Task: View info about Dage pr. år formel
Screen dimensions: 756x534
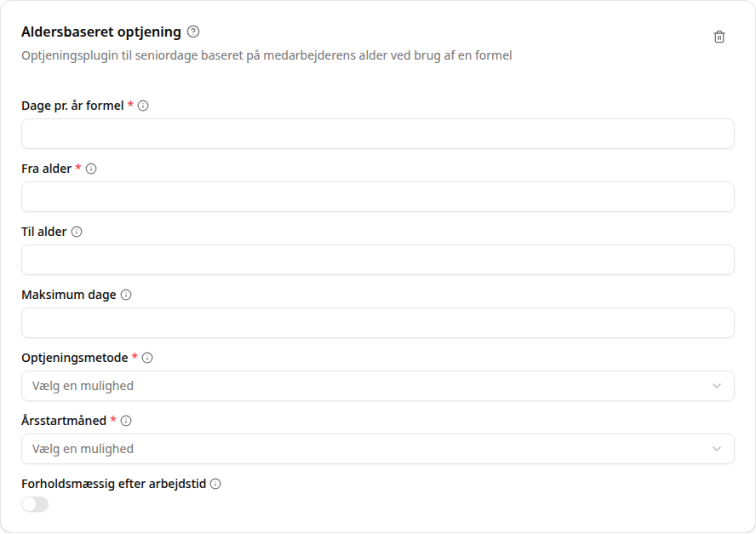Action: [141, 106]
